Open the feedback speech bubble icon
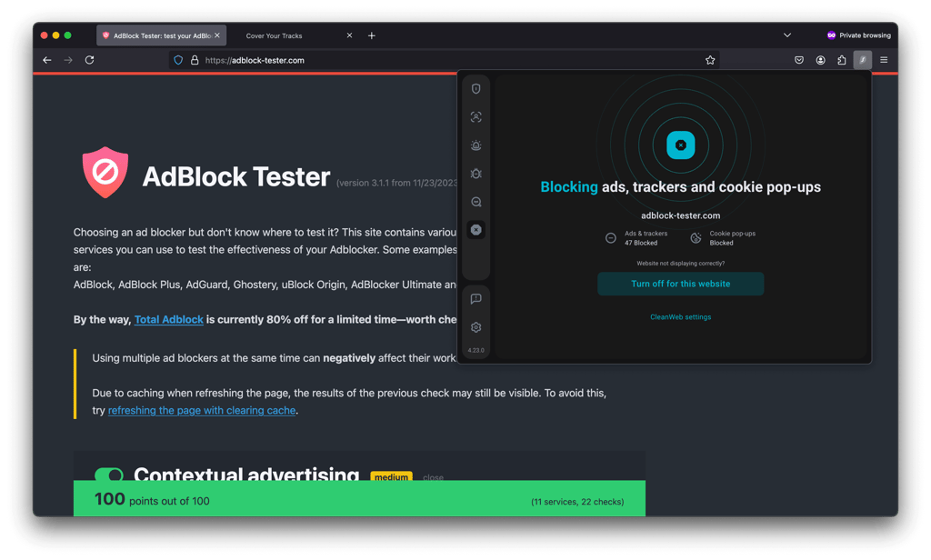The width and height of the screenshot is (931, 560). (476, 299)
